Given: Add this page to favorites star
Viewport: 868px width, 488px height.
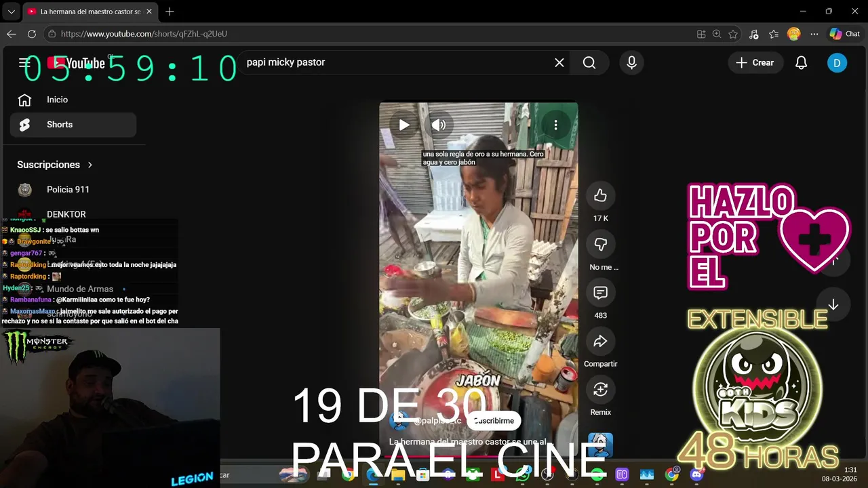Looking at the screenshot, I should point(733,34).
